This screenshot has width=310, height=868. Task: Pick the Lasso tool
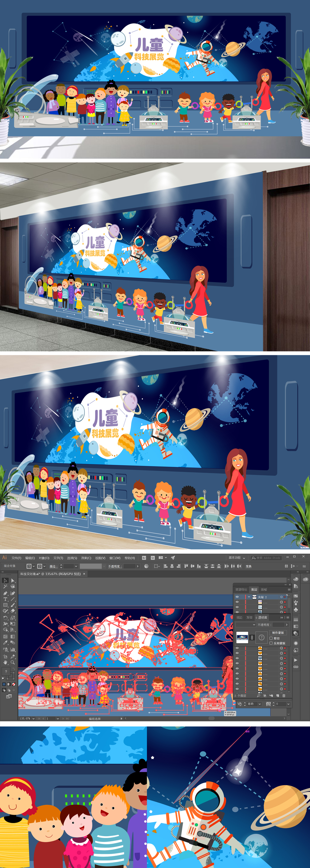click(13, 587)
